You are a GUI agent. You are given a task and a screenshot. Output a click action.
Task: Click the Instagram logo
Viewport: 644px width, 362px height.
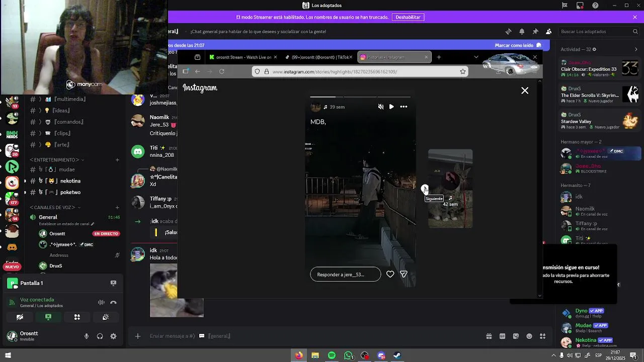click(200, 88)
